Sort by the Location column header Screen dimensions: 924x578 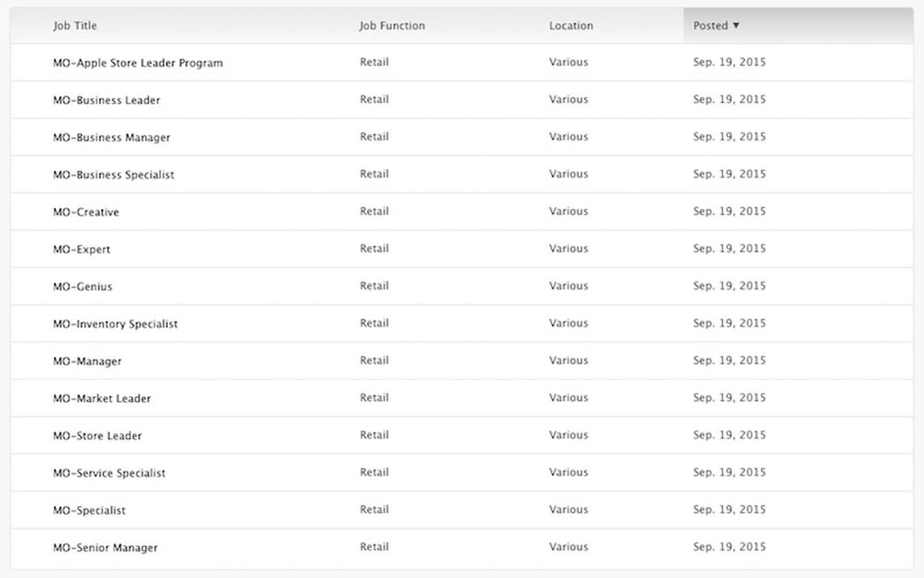tap(571, 25)
